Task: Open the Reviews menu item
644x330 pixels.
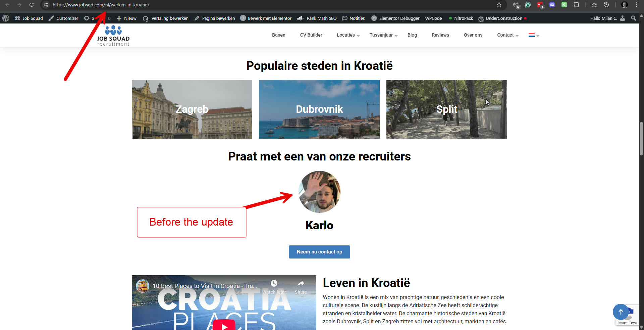Action: click(x=440, y=35)
